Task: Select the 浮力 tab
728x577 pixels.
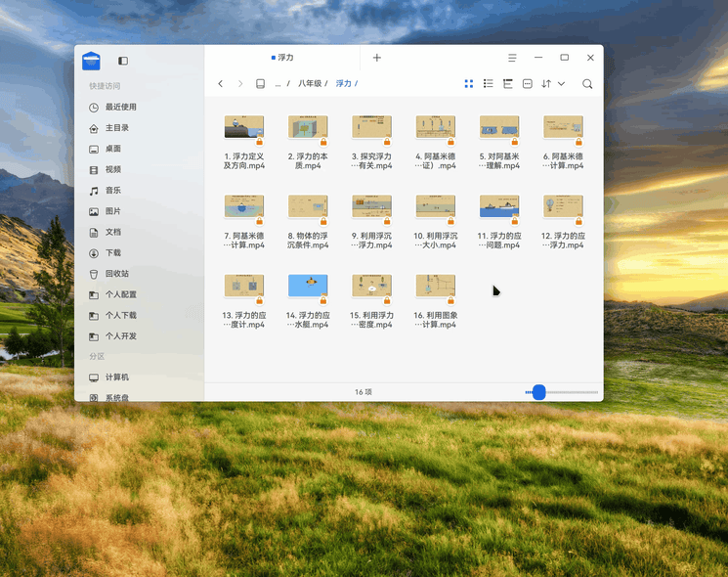Action: (282, 58)
